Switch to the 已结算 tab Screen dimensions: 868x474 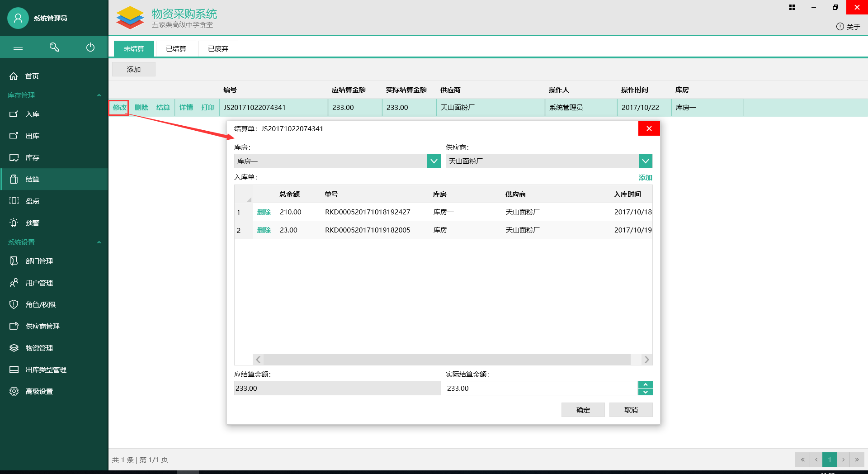tap(176, 48)
